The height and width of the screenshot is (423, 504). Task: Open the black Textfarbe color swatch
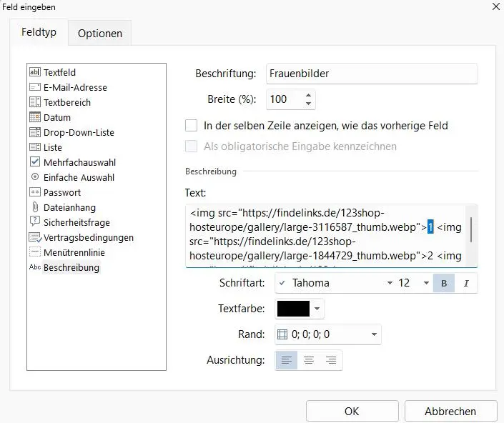294,309
